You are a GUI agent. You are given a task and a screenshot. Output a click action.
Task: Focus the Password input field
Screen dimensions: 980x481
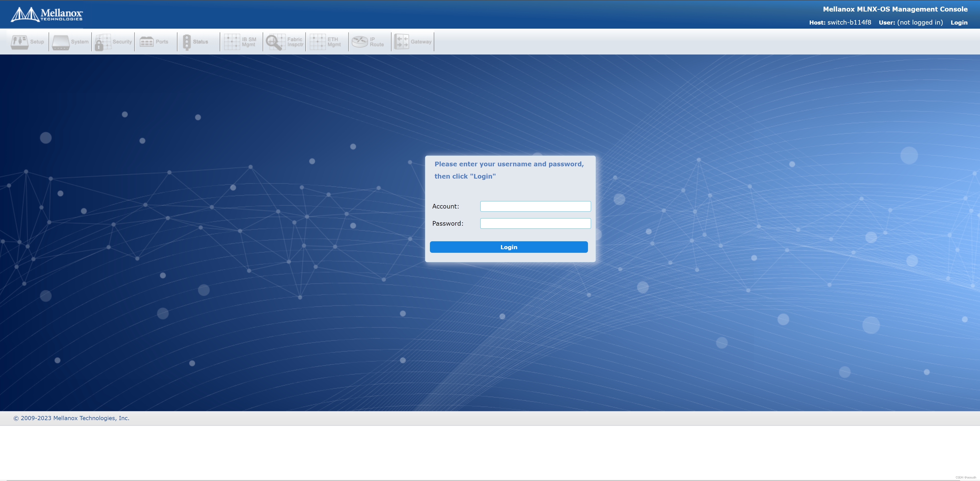click(535, 223)
